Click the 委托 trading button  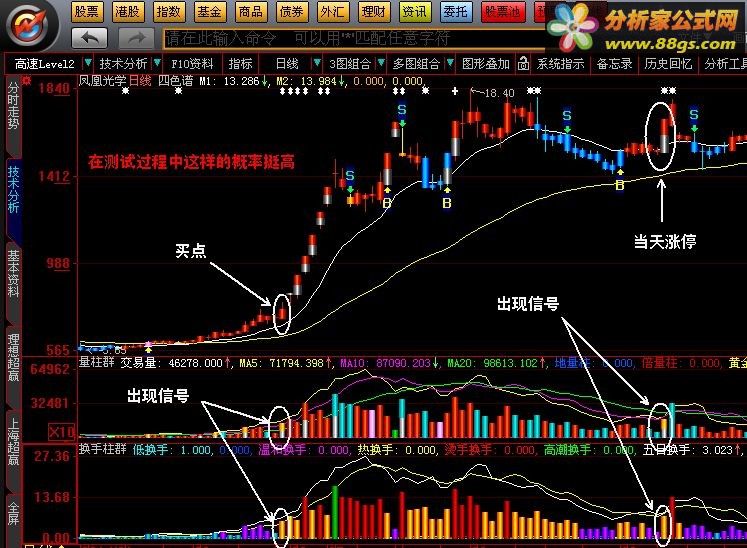[x=455, y=12]
